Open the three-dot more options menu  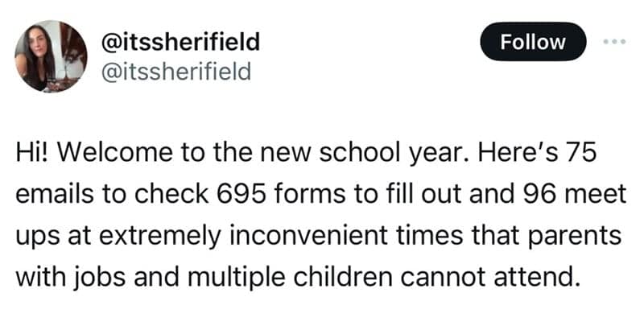point(615,42)
